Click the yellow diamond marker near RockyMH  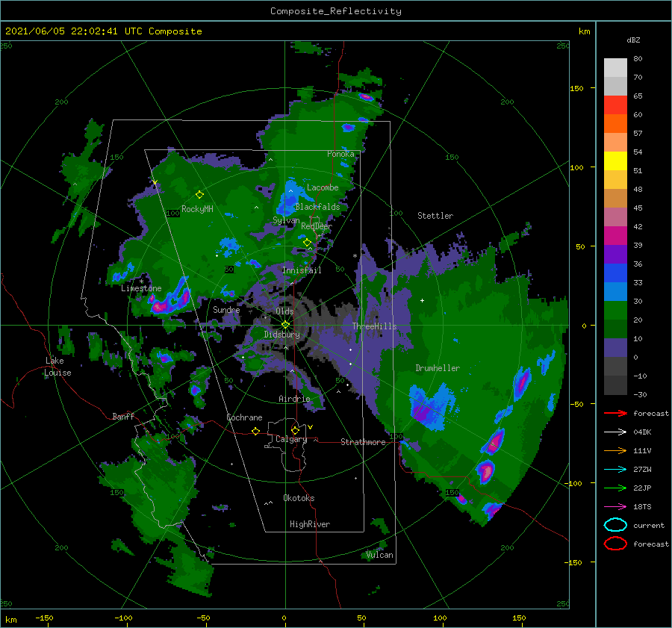[199, 195]
